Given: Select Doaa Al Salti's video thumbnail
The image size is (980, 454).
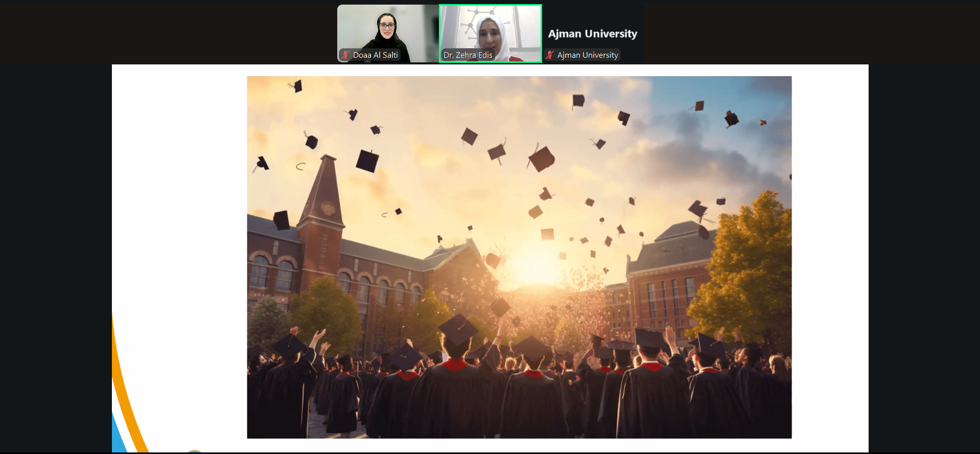Looking at the screenshot, I should (x=387, y=30).
